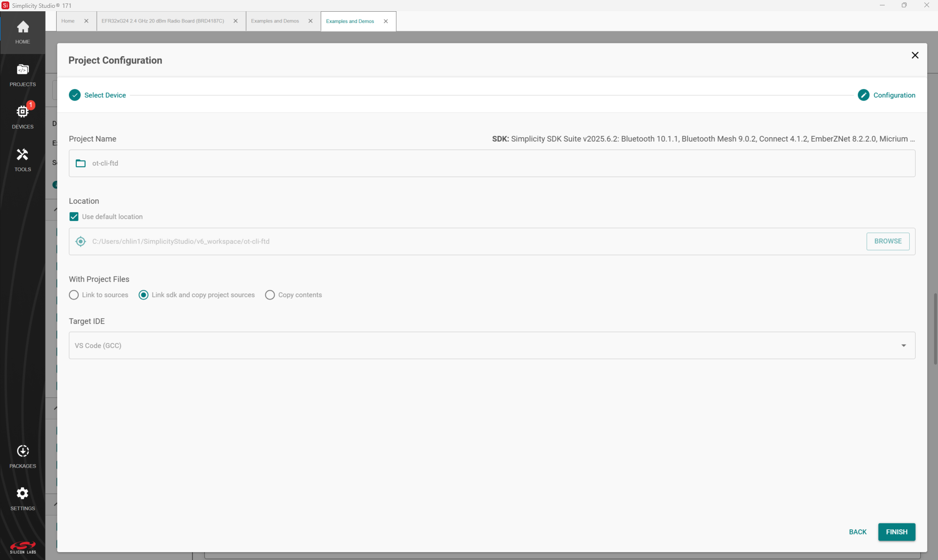This screenshot has height=560, width=938.
Task: Expand the Target IDE dropdown arrow
Action: pos(903,345)
